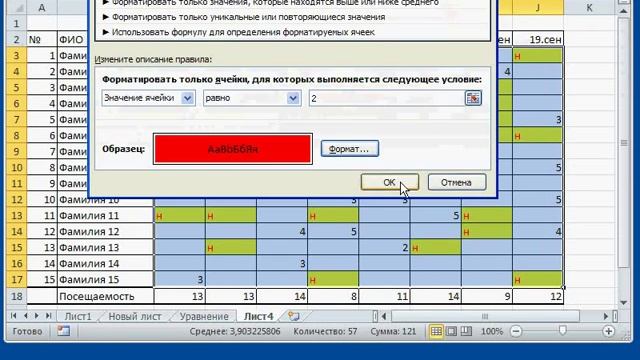Click the vertical scrollbar thumb
Viewport: 640px width, 360px height.
(623, 143)
